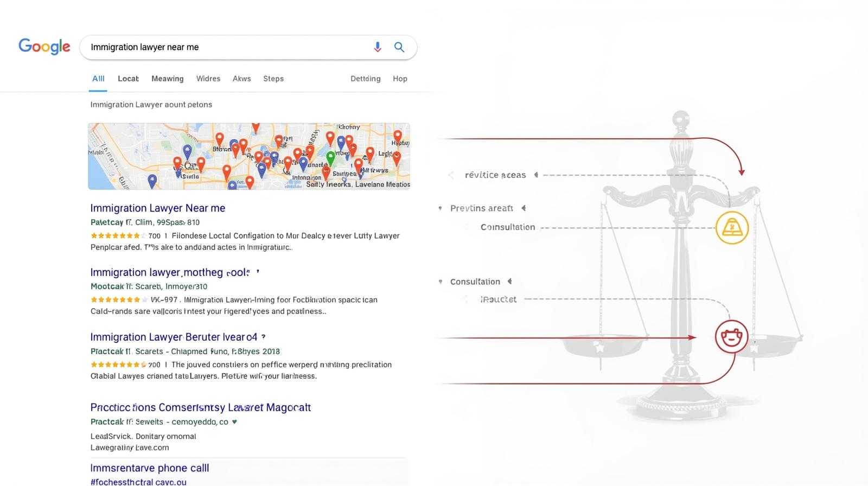Click the 'iRẹucƚet' sub-item
The height and width of the screenshot is (486, 868).
click(x=499, y=299)
